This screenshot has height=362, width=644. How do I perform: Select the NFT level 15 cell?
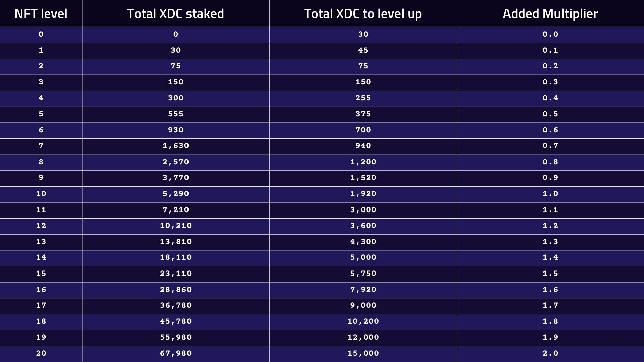click(x=41, y=274)
